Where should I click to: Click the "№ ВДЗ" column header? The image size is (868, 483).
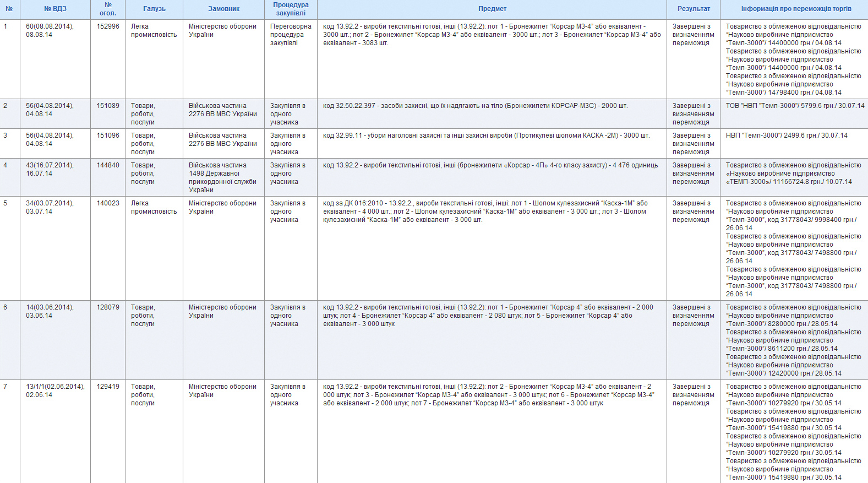click(x=55, y=9)
